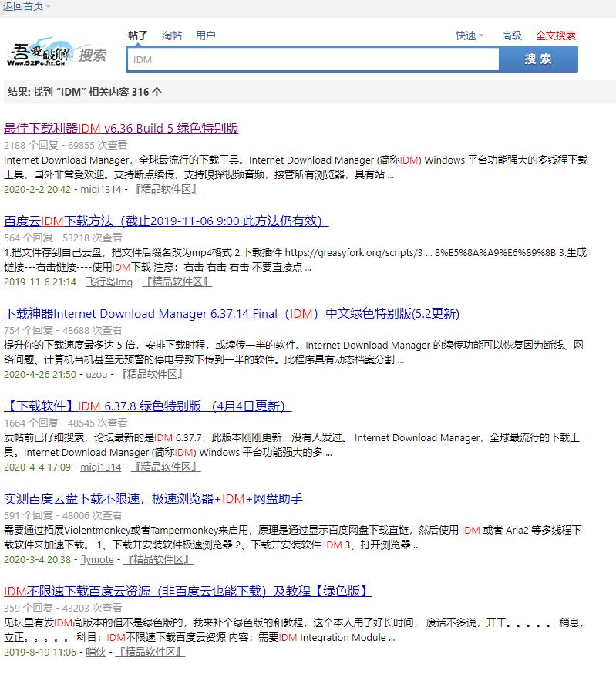Click the text 754 个回复 - 48688 次查看
Viewport: 616px width, 678px height.
point(63,330)
